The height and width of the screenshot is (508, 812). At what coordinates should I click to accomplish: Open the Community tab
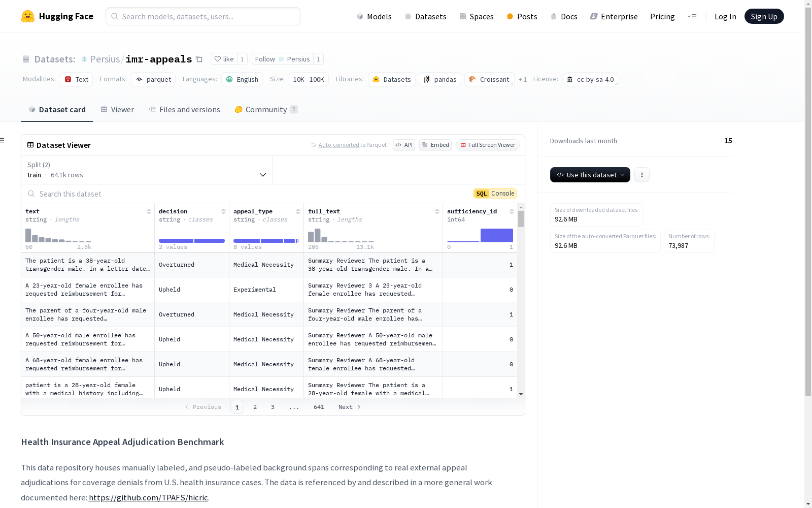coord(266,110)
